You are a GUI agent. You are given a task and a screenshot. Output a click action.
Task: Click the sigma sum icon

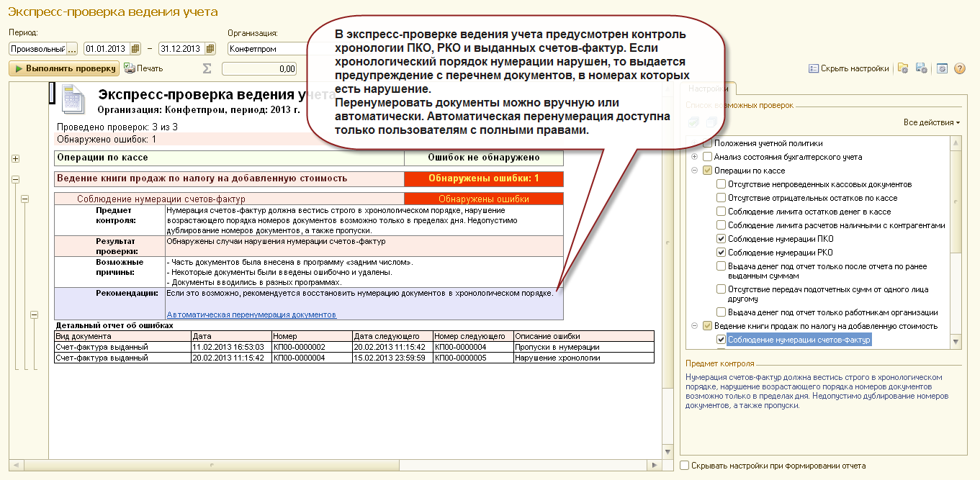coord(207,68)
